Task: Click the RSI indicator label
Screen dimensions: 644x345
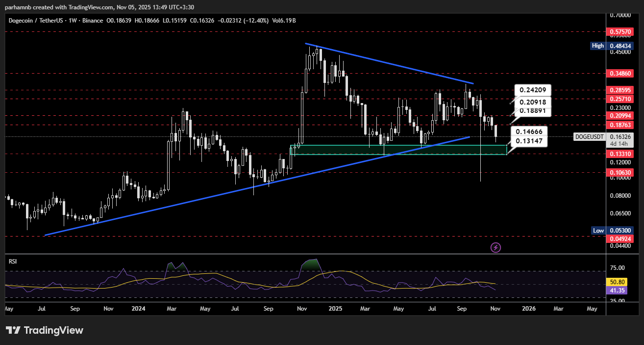Action: (13, 262)
